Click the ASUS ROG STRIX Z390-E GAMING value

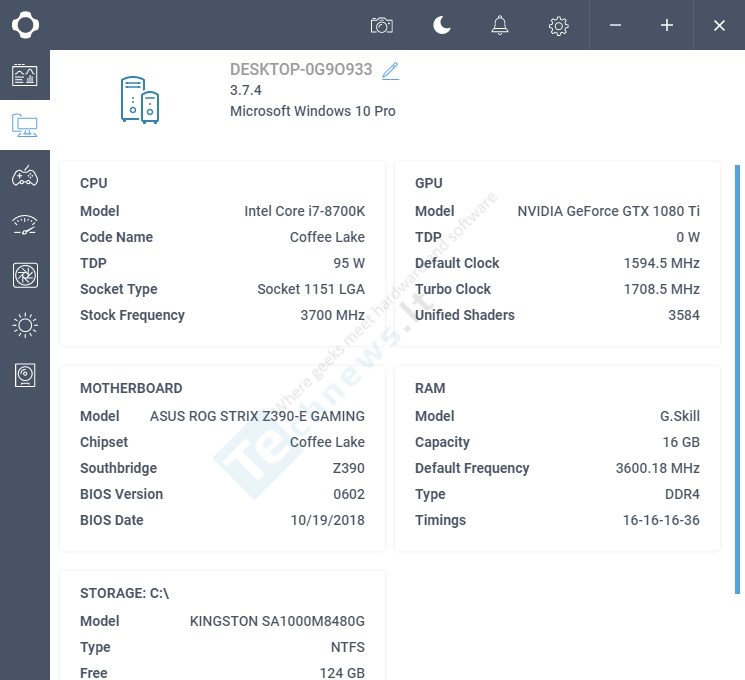pos(258,416)
